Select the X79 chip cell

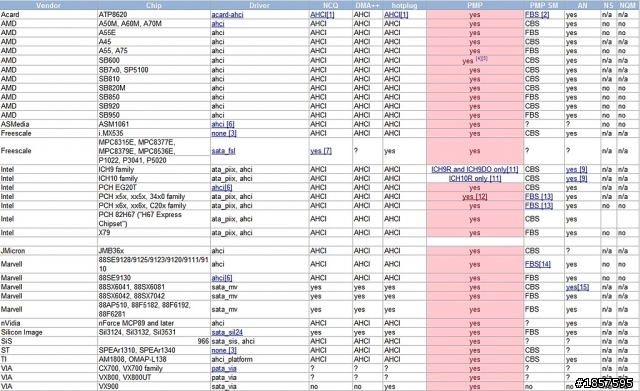pyautogui.click(x=154, y=233)
